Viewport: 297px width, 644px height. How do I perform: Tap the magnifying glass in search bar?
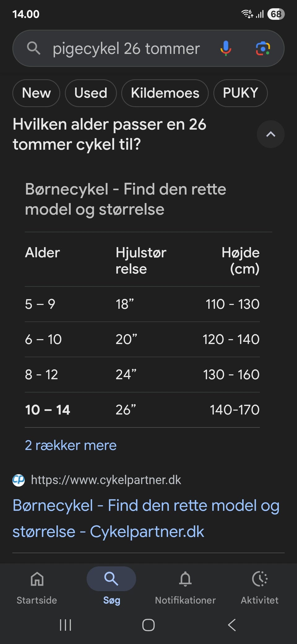[x=33, y=48]
